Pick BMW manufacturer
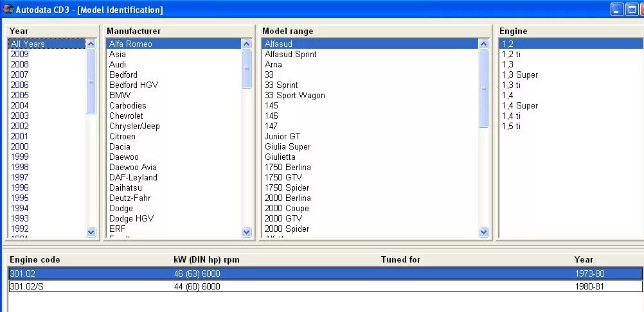The height and width of the screenshot is (312, 644). (x=120, y=95)
